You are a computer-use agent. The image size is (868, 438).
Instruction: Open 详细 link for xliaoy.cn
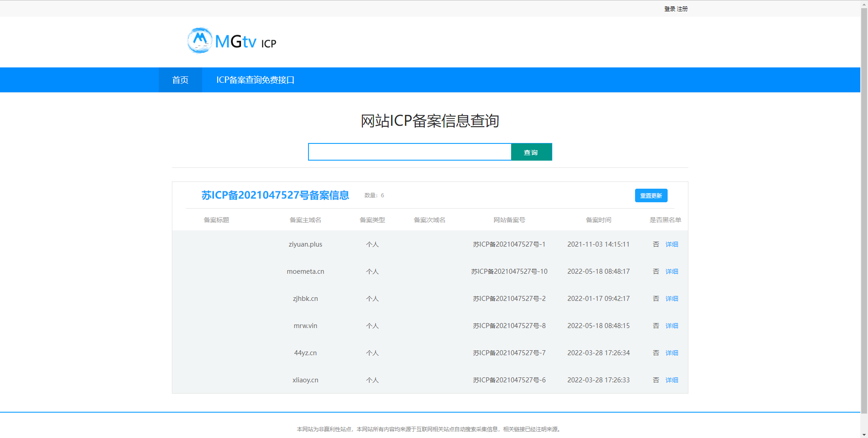(672, 380)
